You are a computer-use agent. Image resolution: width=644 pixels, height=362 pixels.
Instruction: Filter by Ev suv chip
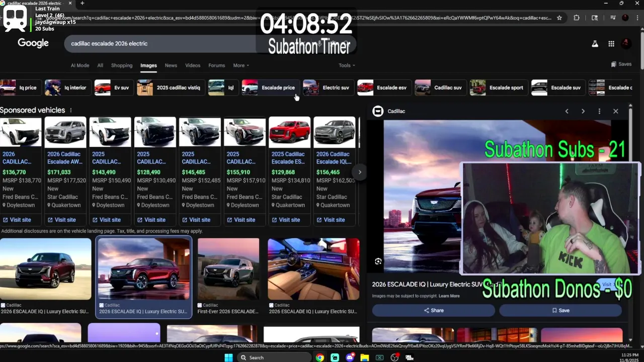click(x=113, y=87)
